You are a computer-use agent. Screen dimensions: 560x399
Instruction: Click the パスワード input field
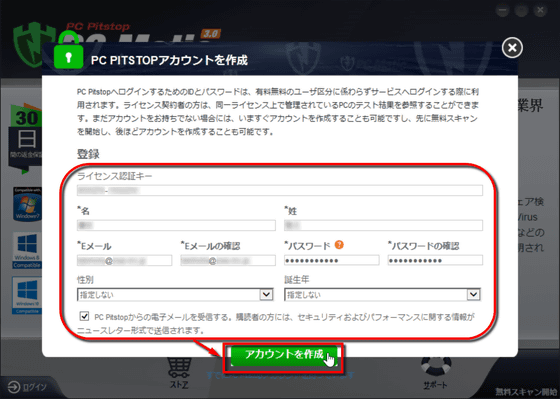tap(331, 260)
